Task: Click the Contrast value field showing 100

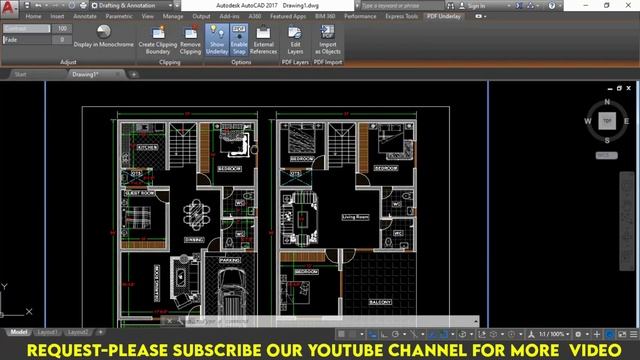Action: pos(62,29)
